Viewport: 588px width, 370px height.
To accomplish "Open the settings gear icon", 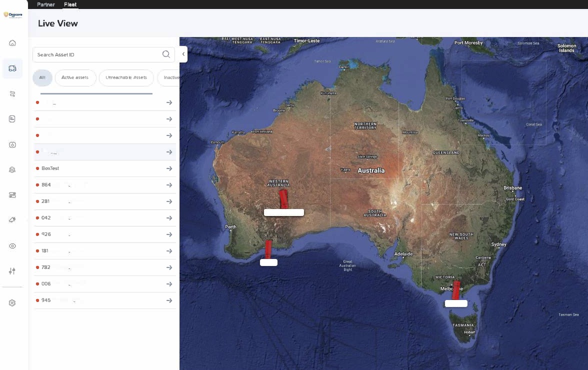I will 12,303.
